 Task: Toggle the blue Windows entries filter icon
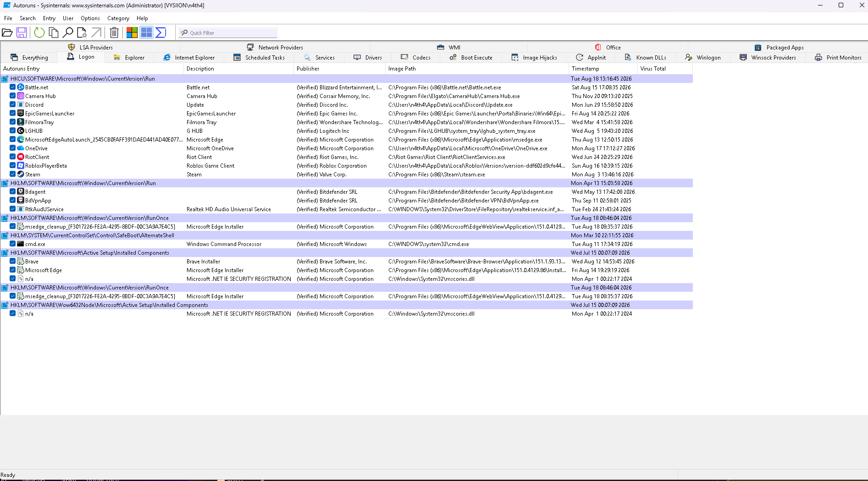(x=146, y=33)
